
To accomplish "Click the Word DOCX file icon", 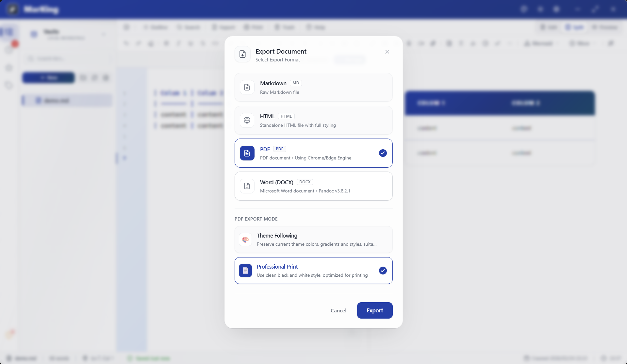I will tap(247, 186).
